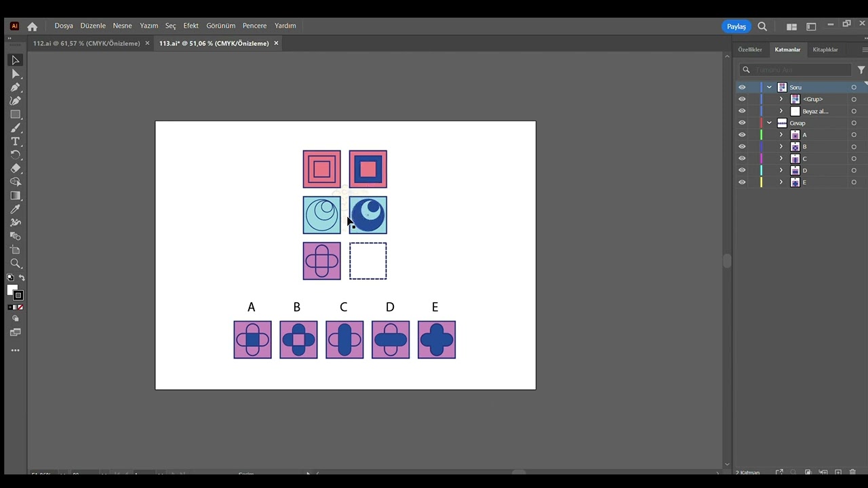Click the Fill color swatch
Screen dimensions: 868x488
pos(12,290)
